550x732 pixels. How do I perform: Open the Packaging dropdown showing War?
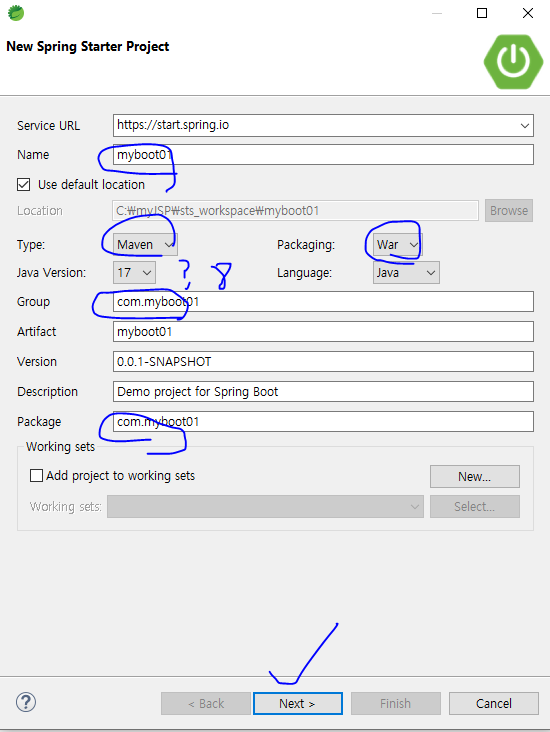(x=398, y=245)
